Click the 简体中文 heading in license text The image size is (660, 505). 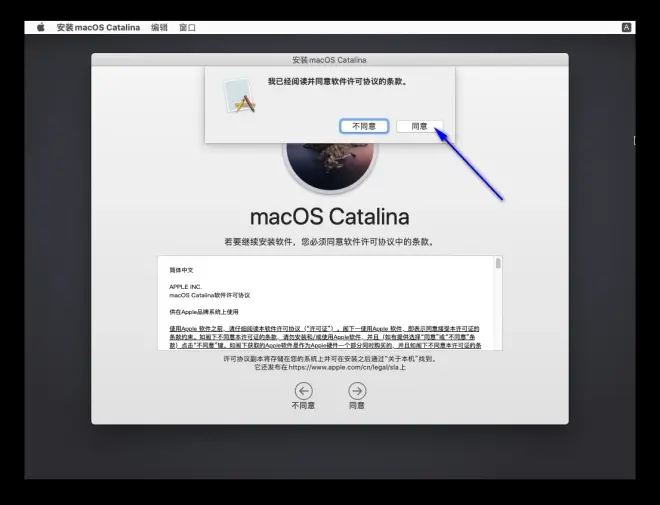181,270
